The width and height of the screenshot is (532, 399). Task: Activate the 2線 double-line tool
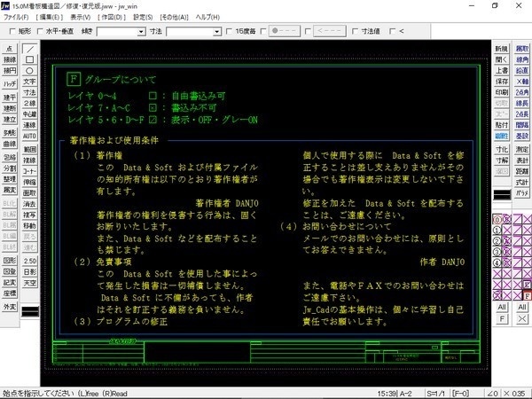(x=29, y=103)
